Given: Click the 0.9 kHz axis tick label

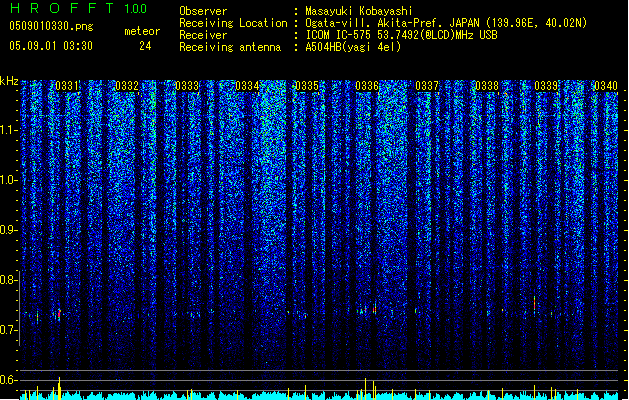Looking at the screenshot, I should pyautogui.click(x=8, y=230).
